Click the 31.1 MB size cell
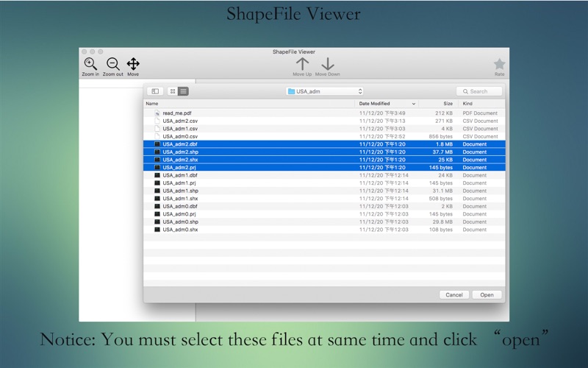The width and height of the screenshot is (588, 368). (x=442, y=191)
